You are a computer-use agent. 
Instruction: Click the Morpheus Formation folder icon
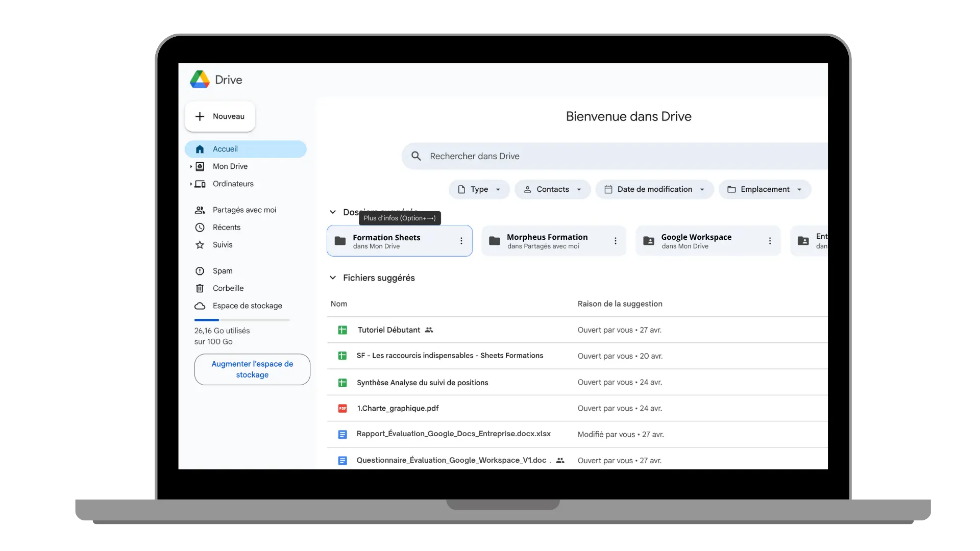coord(495,241)
